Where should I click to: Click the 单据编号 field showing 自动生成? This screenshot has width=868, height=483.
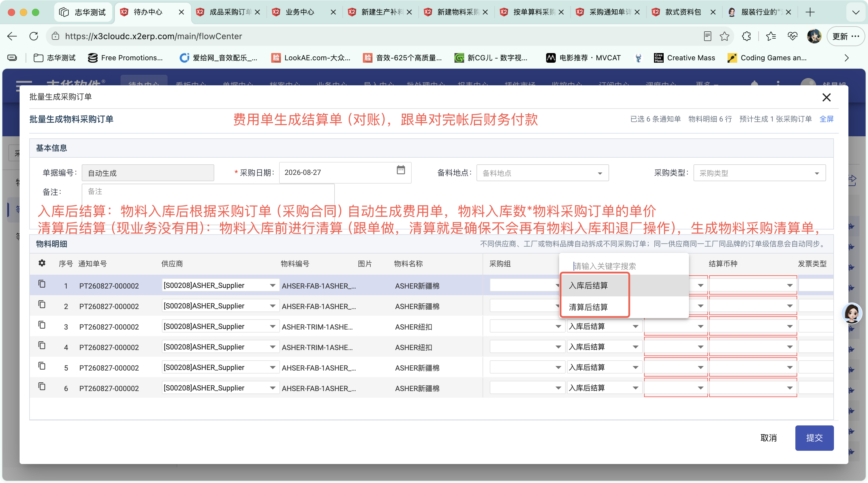tap(148, 173)
